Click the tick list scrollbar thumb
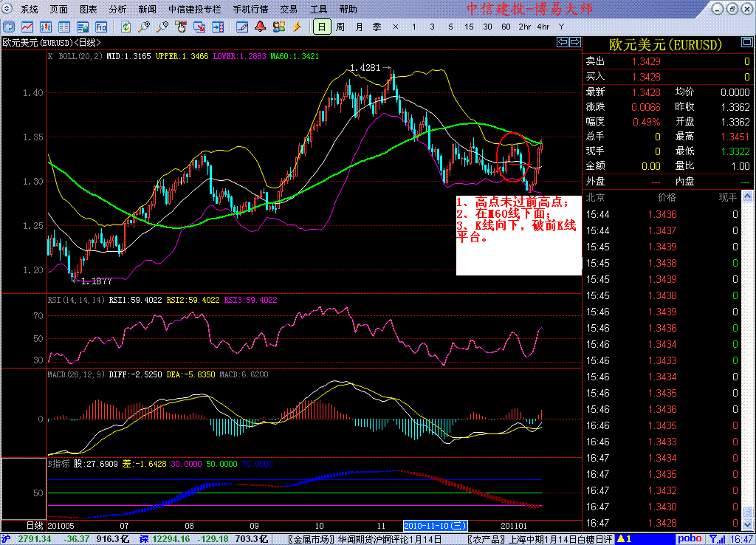 [747, 511]
